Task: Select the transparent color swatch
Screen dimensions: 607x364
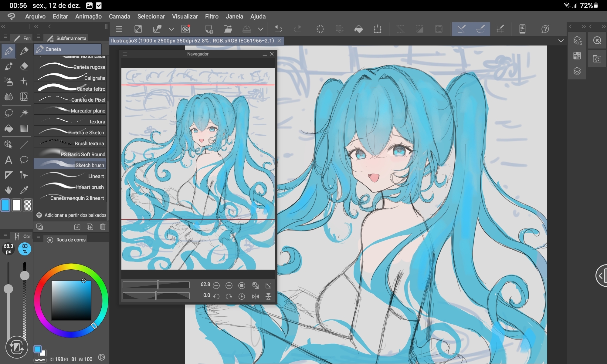Action: 28,205
